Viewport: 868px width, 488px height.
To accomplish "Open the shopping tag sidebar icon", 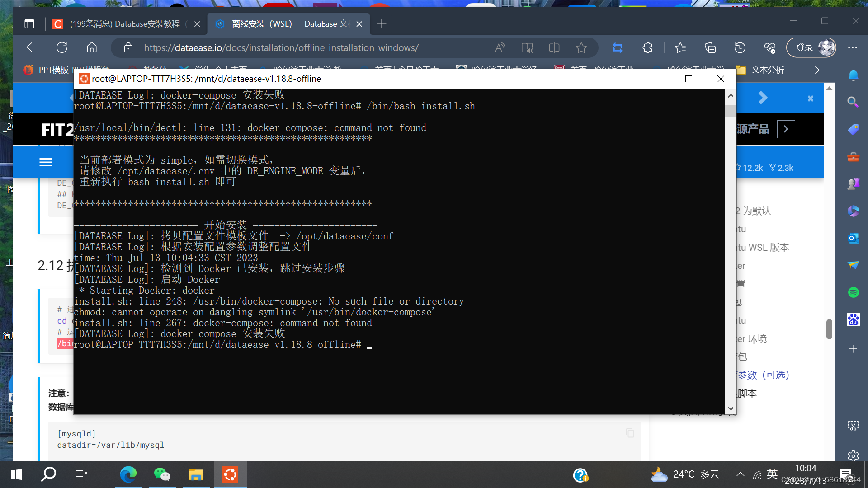I will tap(854, 129).
